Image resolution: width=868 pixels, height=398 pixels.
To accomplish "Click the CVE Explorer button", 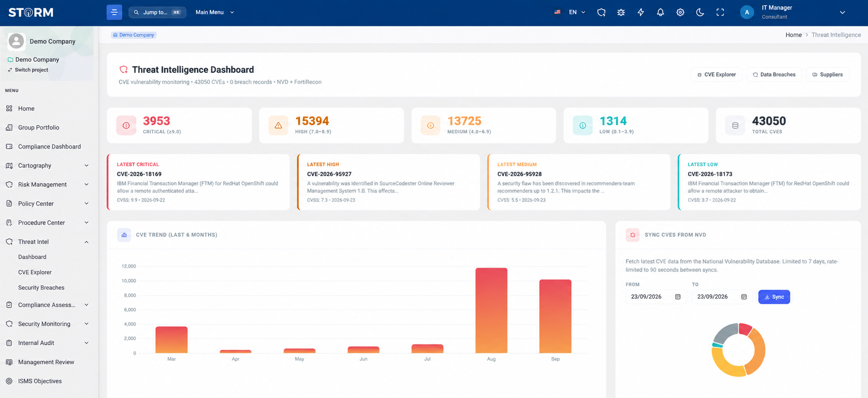I will click(716, 75).
